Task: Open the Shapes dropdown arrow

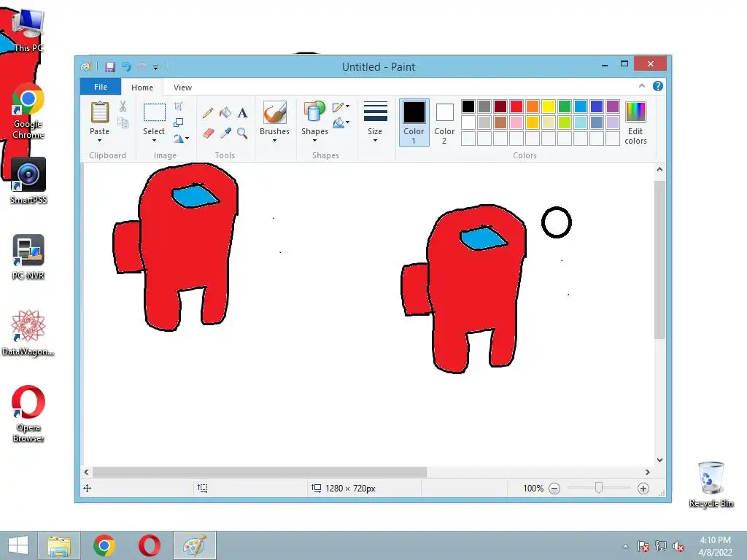Action: 314,141
